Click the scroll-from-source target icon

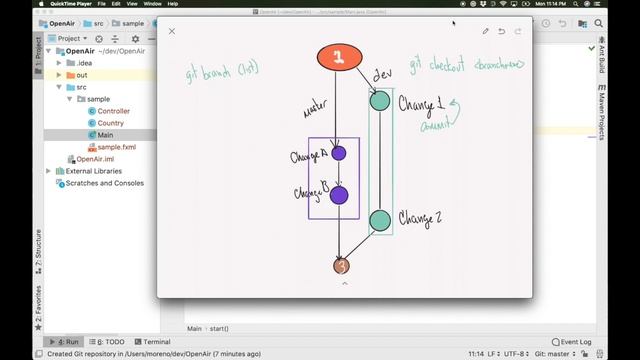[x=99, y=39]
